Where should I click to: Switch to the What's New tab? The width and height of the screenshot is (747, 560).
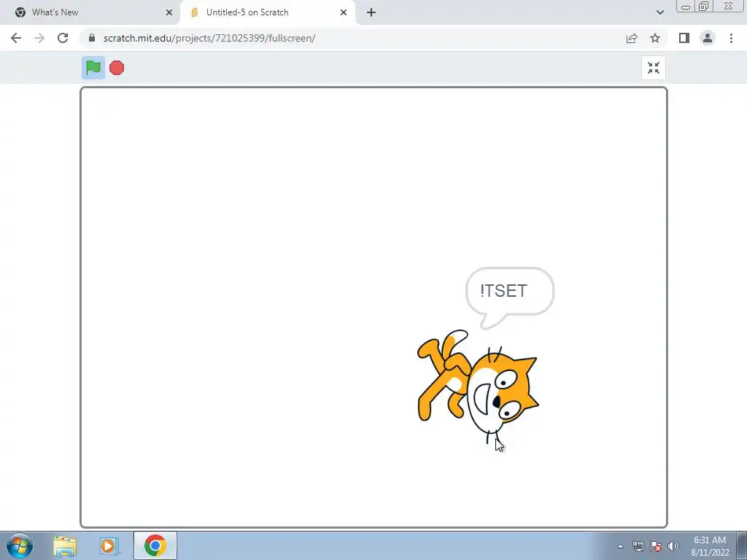coord(90,12)
